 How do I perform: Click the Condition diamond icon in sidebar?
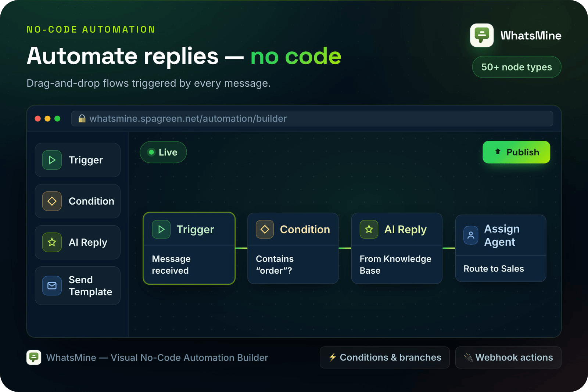[52, 201]
